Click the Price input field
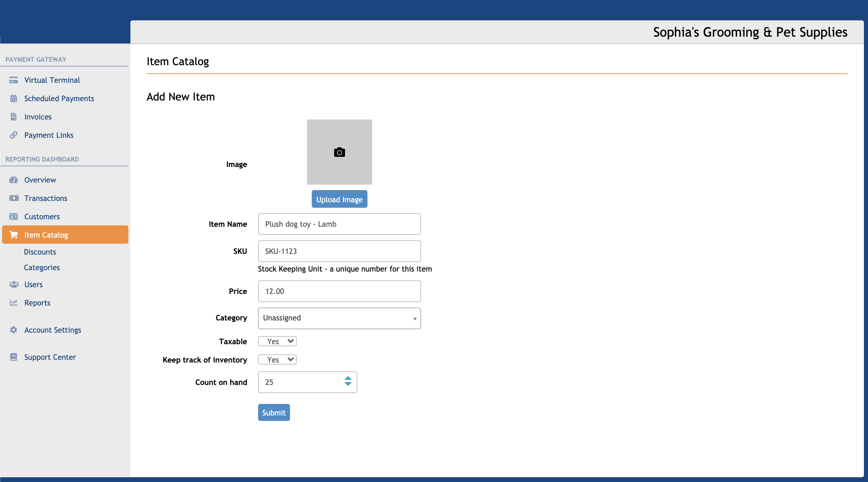This screenshot has height=482, width=868. click(339, 291)
